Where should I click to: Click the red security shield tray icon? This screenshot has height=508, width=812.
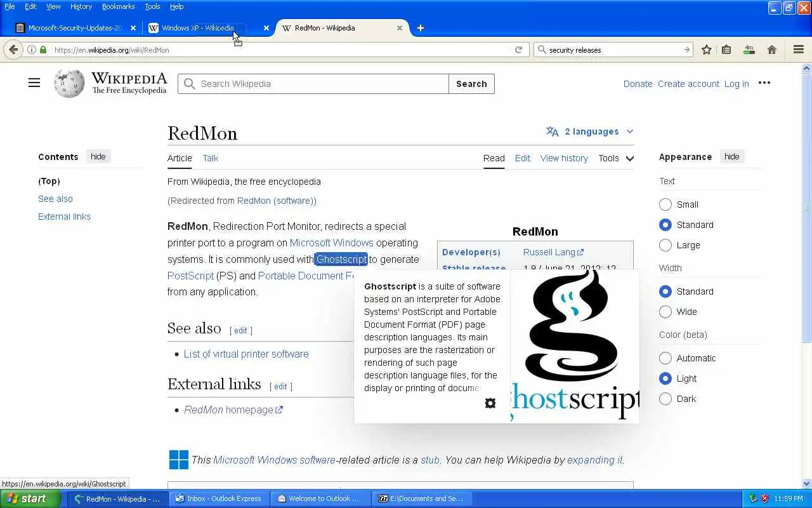click(764, 498)
